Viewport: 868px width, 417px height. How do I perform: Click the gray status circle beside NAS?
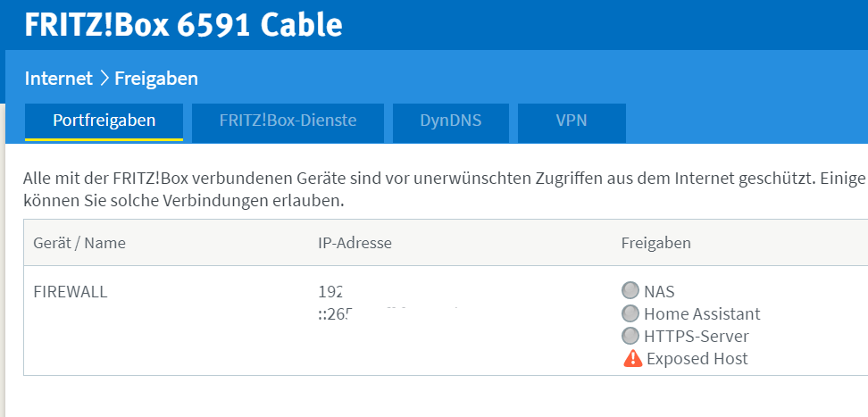630,290
